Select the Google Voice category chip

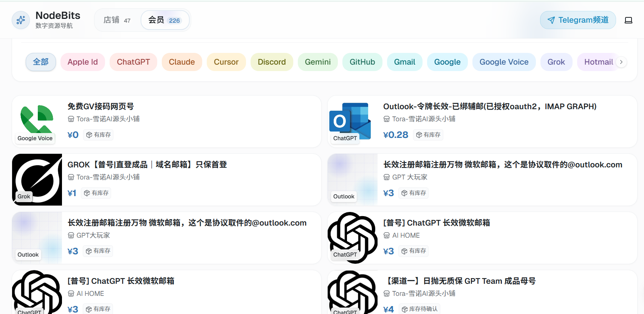click(503, 62)
